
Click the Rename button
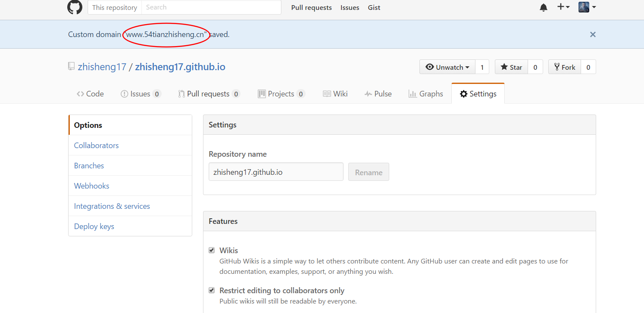pyautogui.click(x=369, y=172)
